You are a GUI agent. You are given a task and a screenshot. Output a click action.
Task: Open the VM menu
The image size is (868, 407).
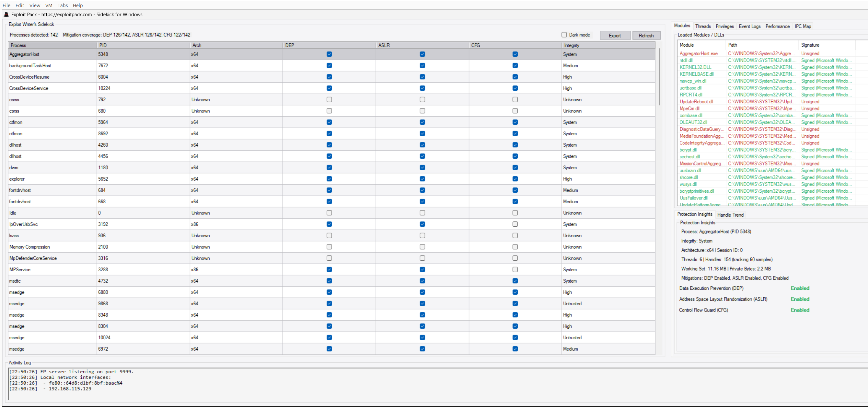click(49, 6)
